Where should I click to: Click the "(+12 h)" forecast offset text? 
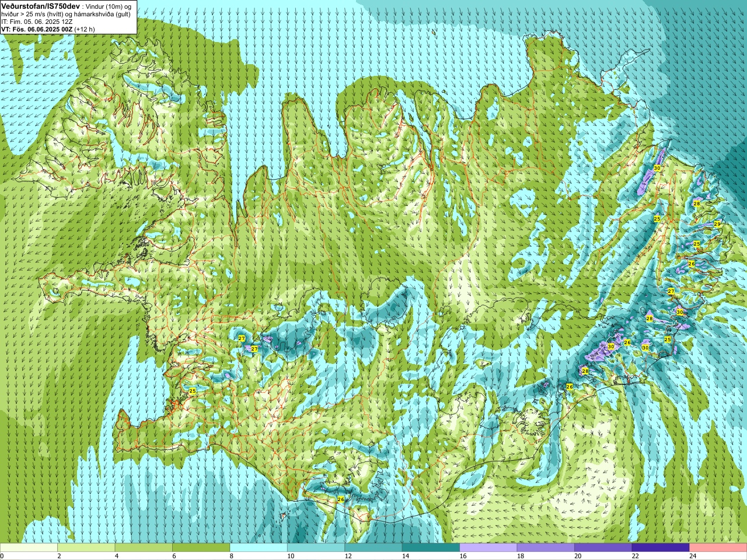pyautogui.click(x=85, y=29)
